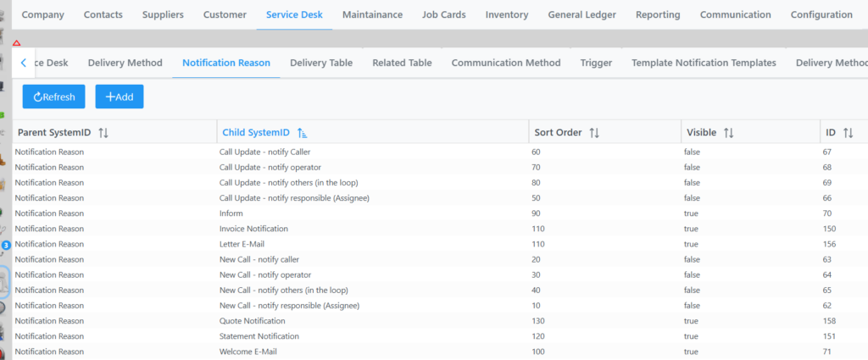Click the sidebar icon with the 3 badge
This screenshot has width=868, height=360.
click(x=5, y=246)
